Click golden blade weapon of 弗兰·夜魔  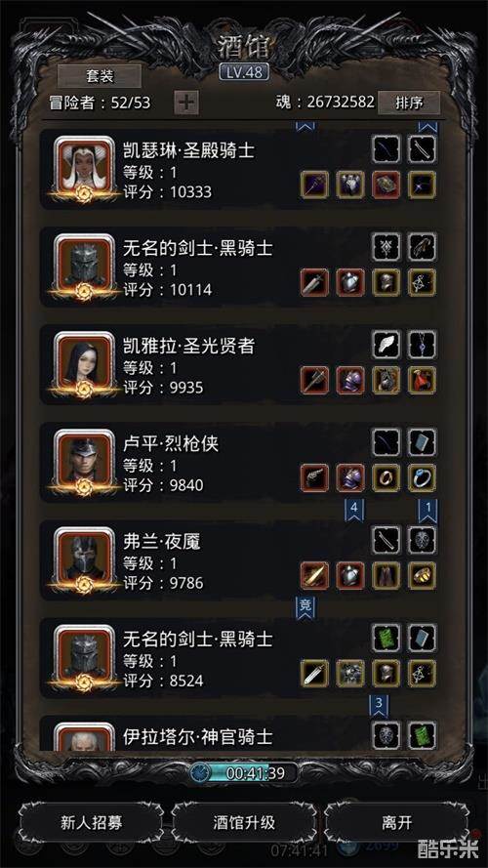tap(315, 576)
